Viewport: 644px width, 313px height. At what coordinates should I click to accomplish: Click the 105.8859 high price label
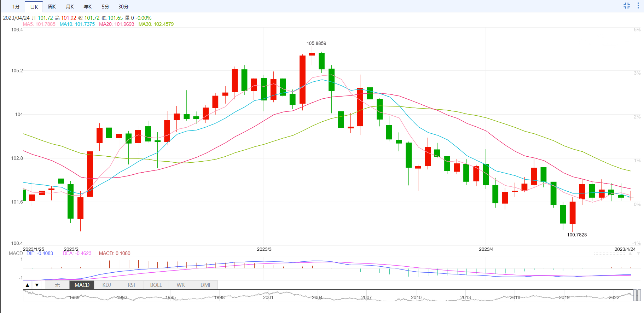316,43
